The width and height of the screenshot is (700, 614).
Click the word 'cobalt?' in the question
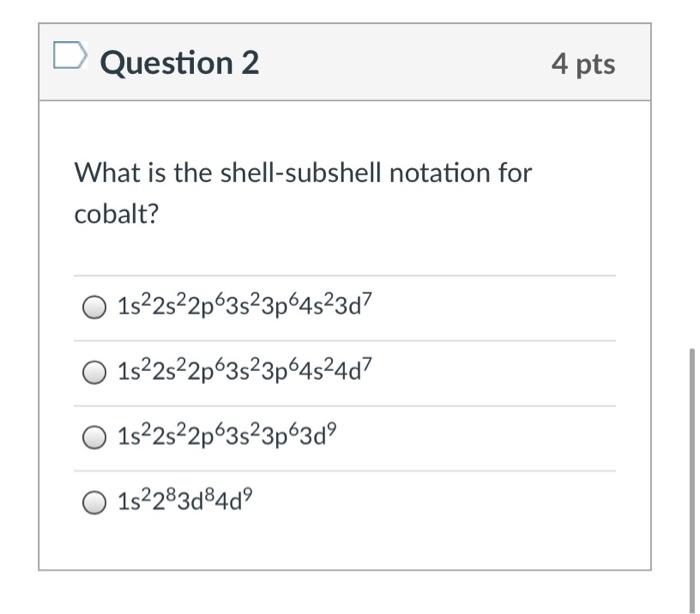coord(117,215)
